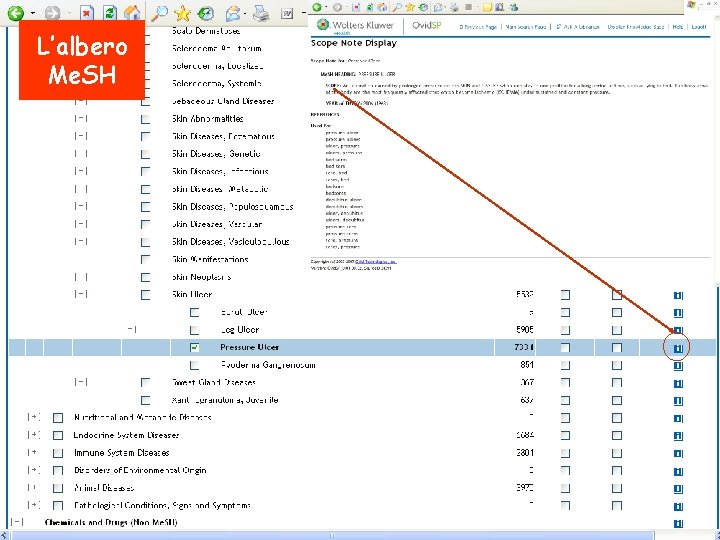Check the Pyoderma Gangrenosum select checkbox
720x540 pixels.
[x=195, y=366]
